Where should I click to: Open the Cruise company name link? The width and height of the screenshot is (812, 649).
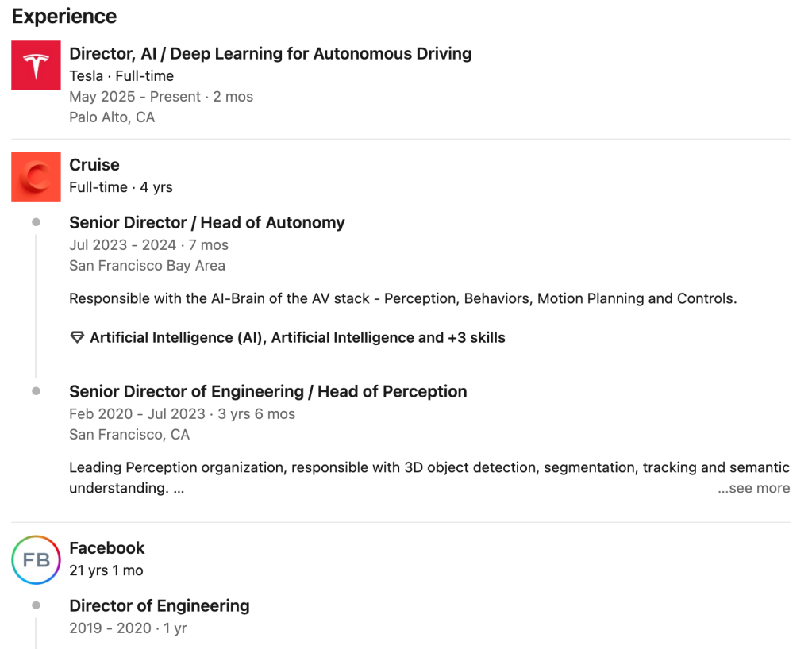tap(94, 165)
